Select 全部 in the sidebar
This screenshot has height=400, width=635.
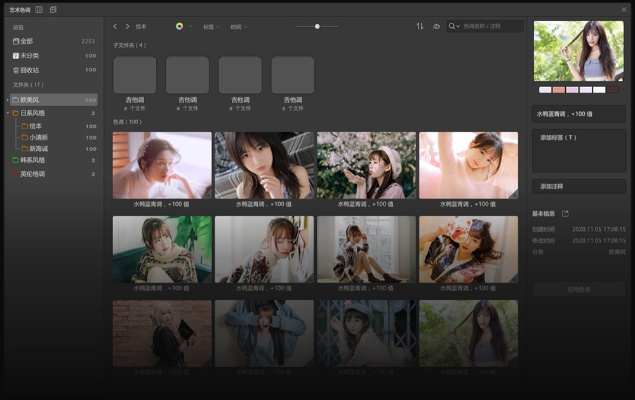27,41
